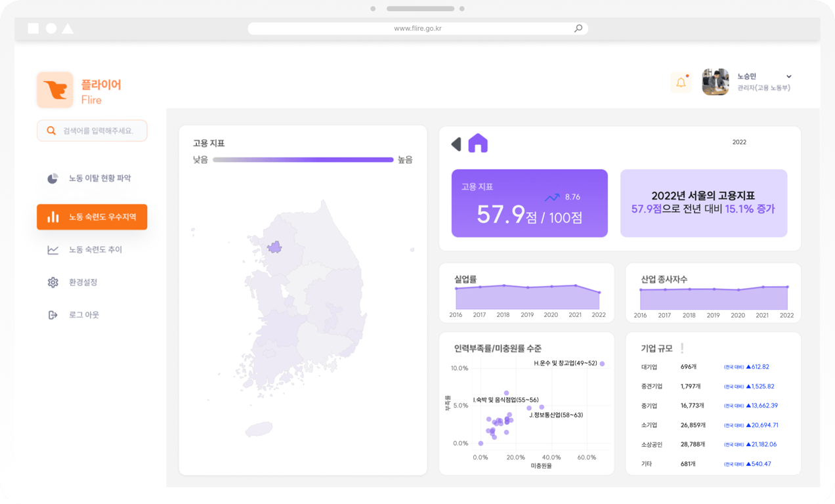This screenshot has height=504, width=835.
Task: Click the logout arrow icon beside 로그 아웃
Action: point(53,315)
